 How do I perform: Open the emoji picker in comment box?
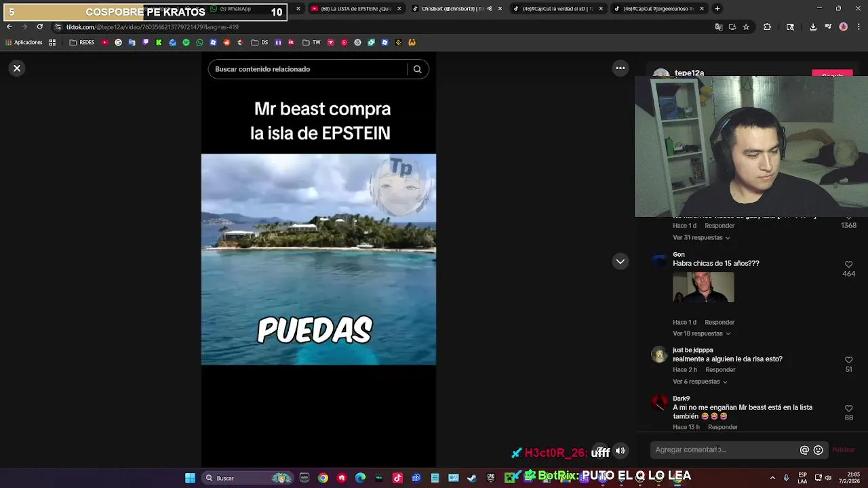818,450
